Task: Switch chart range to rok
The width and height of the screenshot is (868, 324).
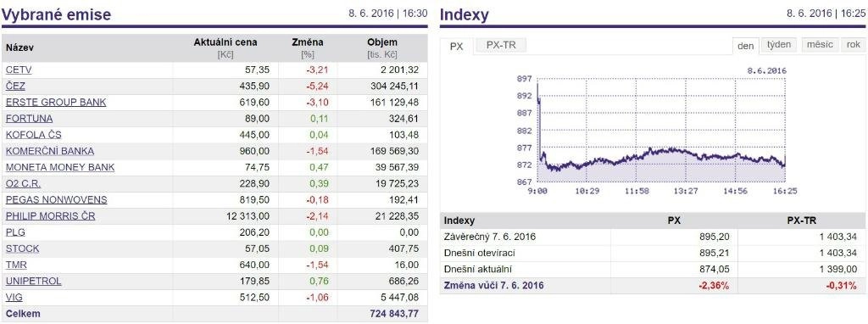Action: tap(853, 45)
